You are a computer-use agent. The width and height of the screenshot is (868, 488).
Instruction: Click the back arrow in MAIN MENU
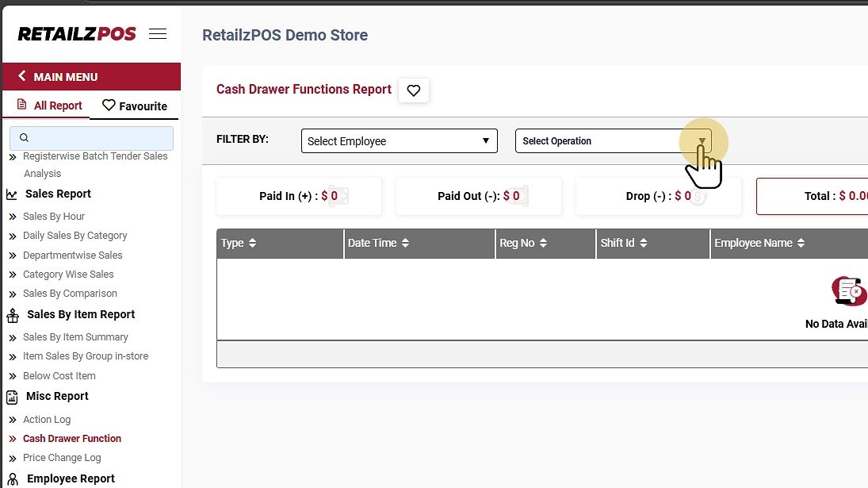click(22, 76)
